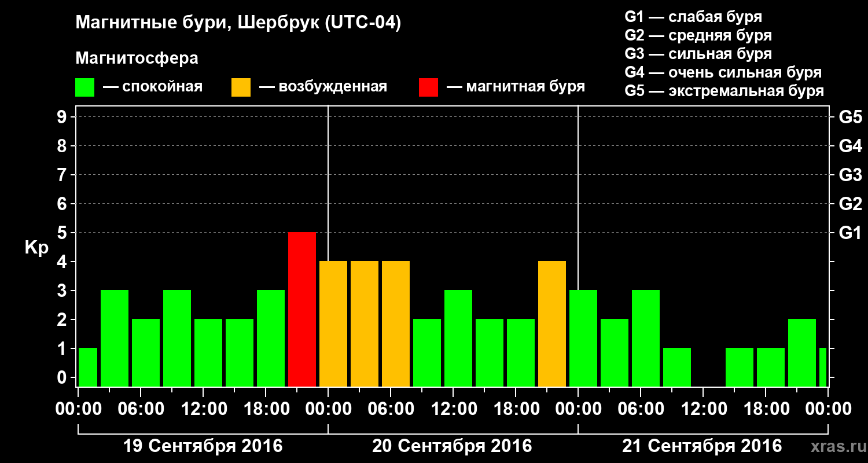Viewport: 868px width, 463px height.
Task: Click the 'Kp' axis title
Action: pos(36,248)
